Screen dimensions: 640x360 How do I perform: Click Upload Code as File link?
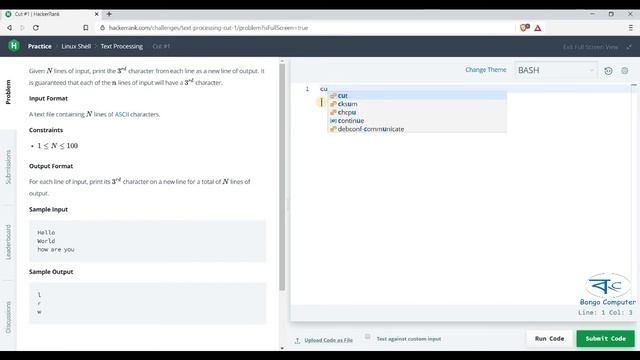pos(329,340)
